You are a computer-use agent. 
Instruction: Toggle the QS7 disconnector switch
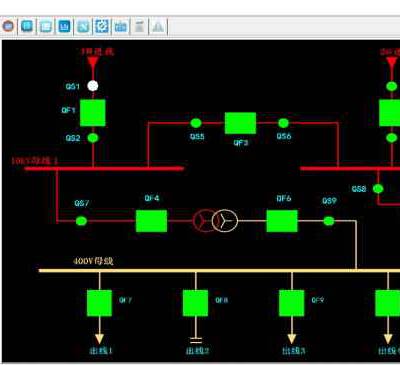point(81,221)
